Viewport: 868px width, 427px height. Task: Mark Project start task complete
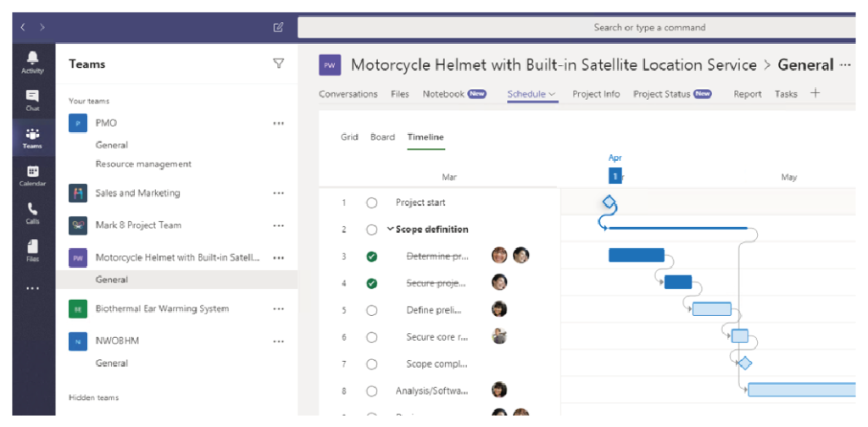pos(371,203)
